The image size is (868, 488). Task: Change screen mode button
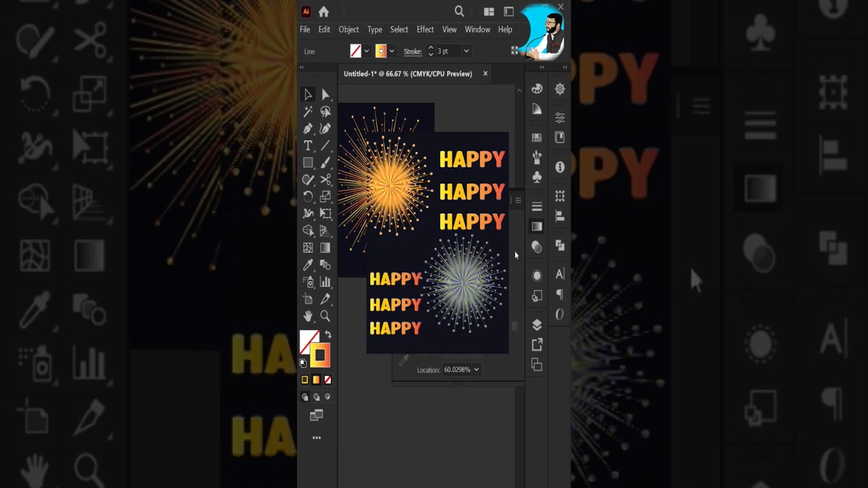tap(316, 415)
